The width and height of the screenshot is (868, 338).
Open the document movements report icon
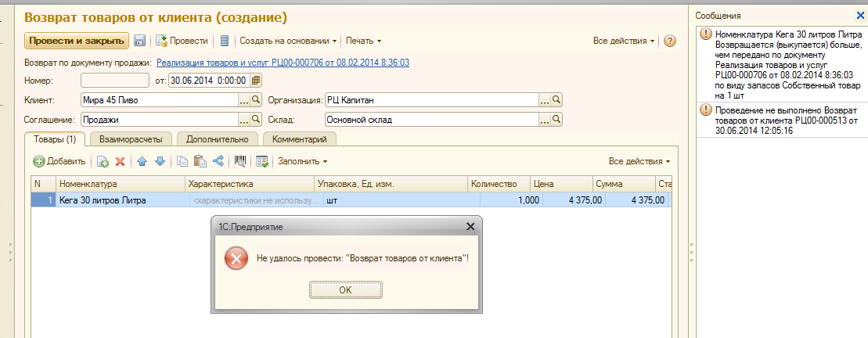coord(224,41)
